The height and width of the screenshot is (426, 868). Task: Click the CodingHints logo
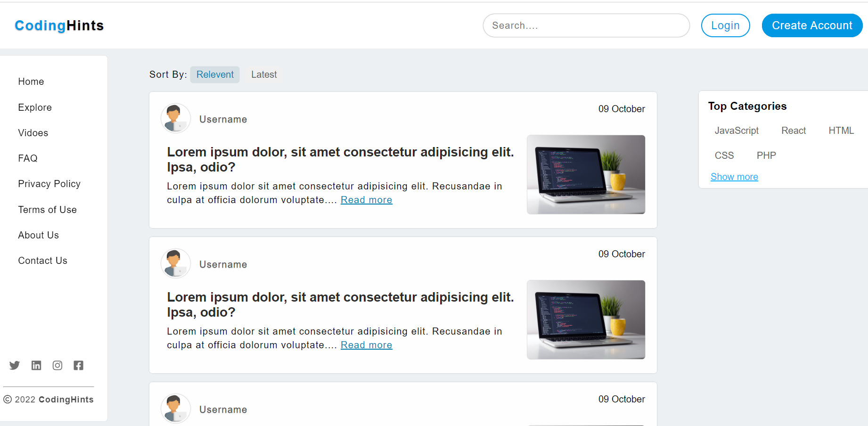[59, 25]
